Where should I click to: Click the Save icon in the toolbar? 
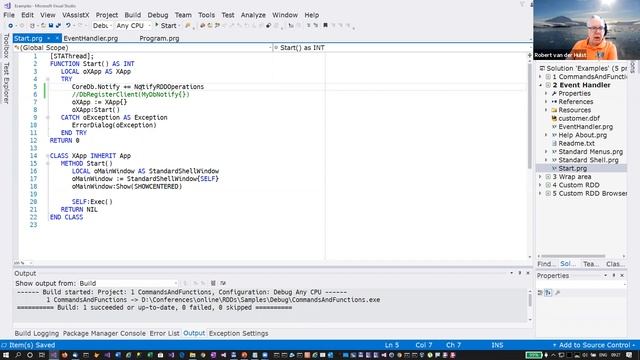pos(51,25)
